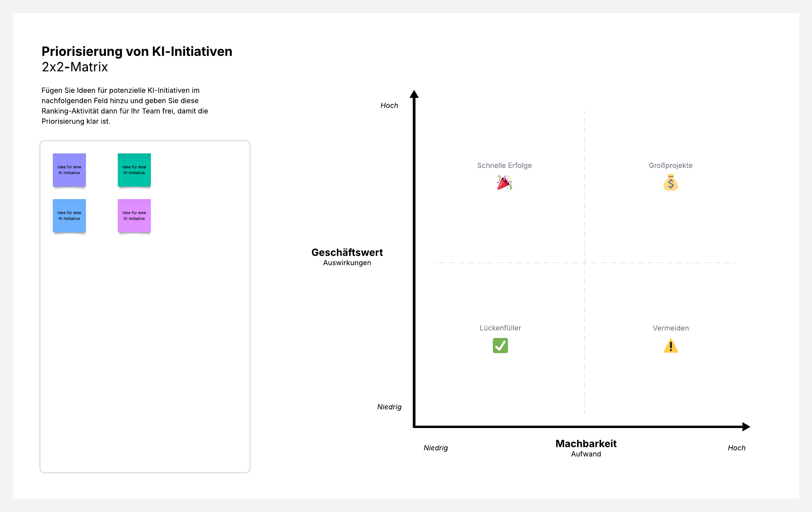Screen dimensions: 812x512
Task: Click the upward arrowhead of vertical axis
Action: tap(414, 94)
